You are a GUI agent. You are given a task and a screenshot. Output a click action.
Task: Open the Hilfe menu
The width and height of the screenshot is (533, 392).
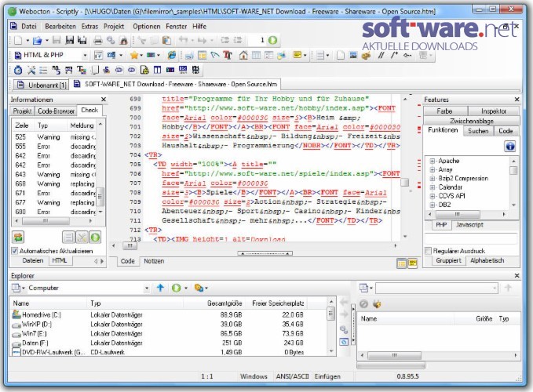199,26
